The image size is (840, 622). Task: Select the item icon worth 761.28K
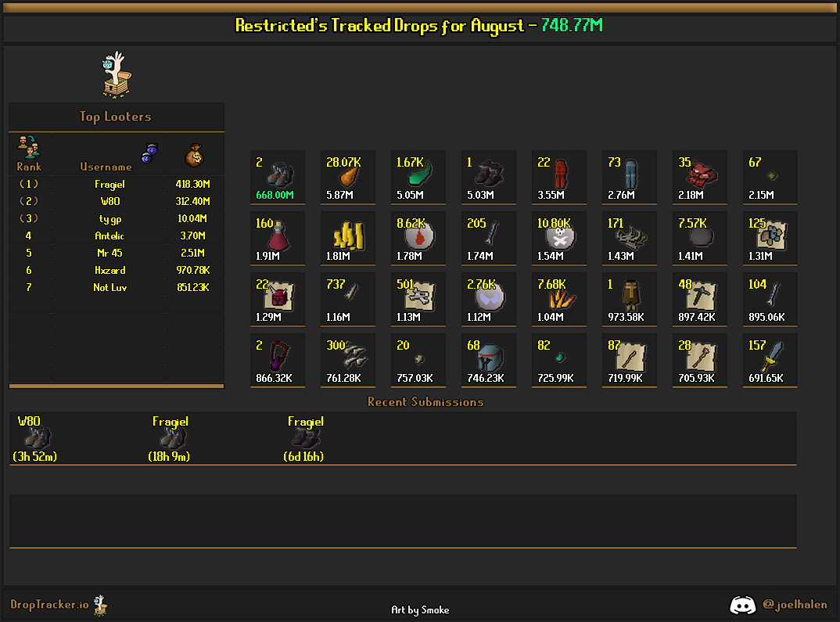(x=354, y=354)
